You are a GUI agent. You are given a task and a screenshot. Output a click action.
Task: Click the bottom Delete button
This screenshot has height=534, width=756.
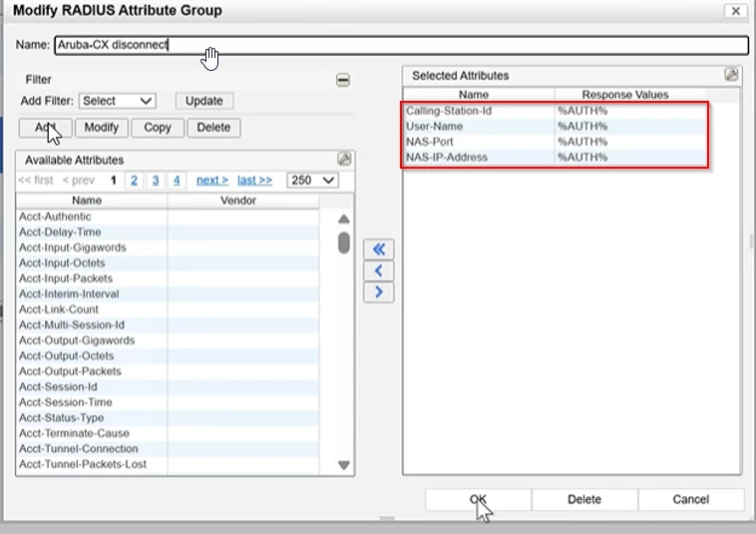[x=584, y=499]
